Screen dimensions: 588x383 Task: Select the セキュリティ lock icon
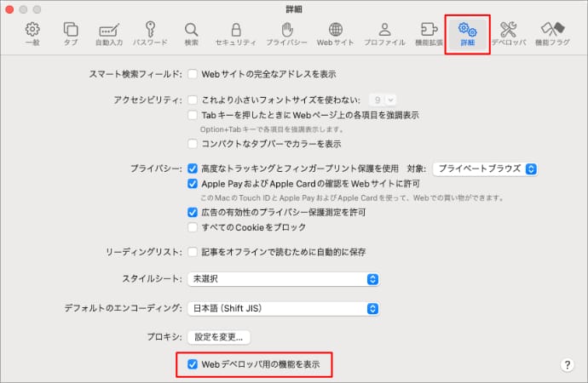233,32
